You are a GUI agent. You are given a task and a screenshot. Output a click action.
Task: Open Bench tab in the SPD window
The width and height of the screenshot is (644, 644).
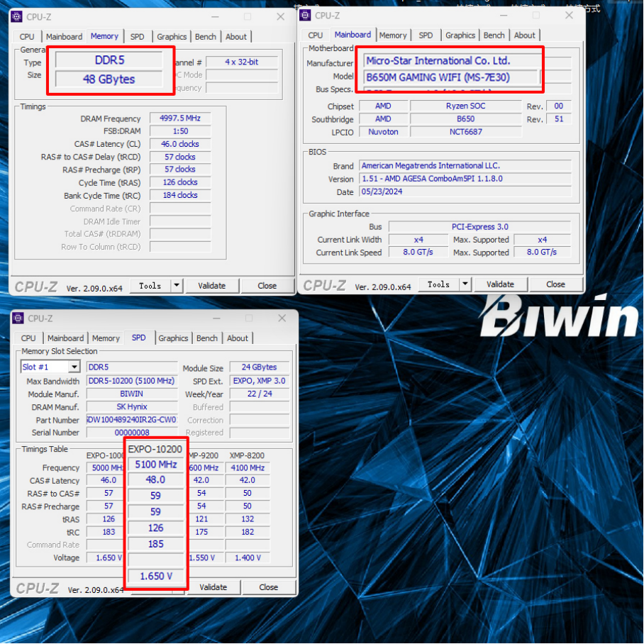pos(207,338)
